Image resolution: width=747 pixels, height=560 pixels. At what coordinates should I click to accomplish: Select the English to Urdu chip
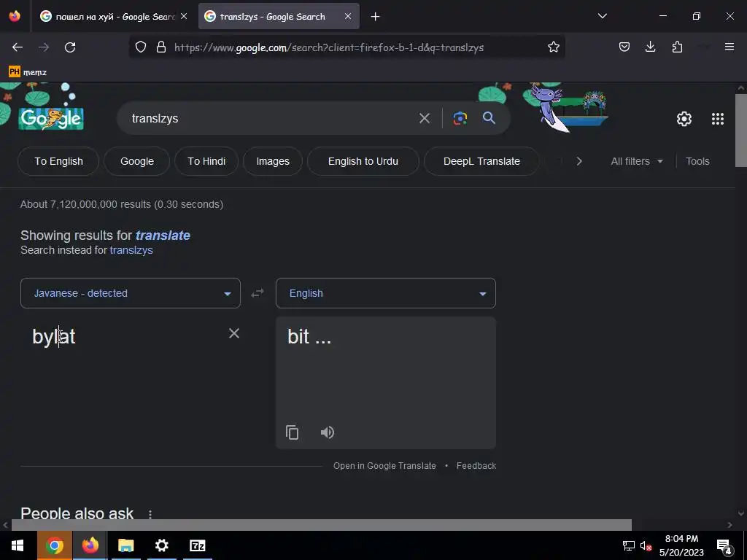click(x=363, y=161)
